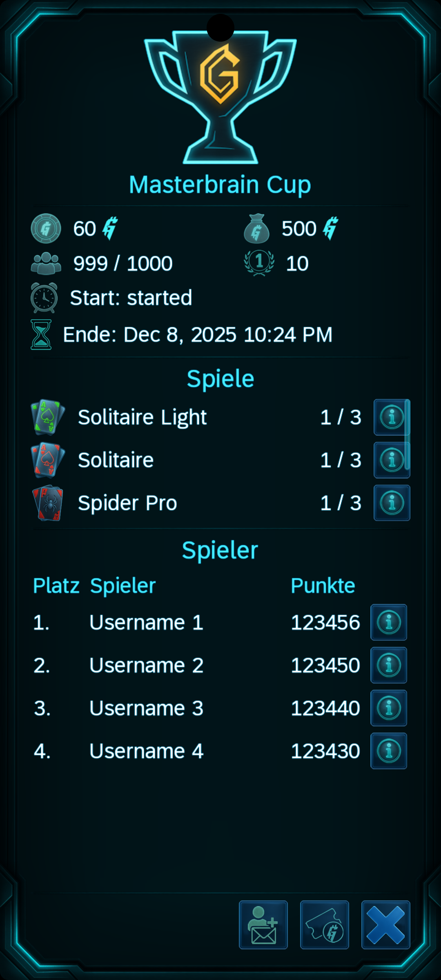The width and height of the screenshot is (441, 980).
Task: Show Spider Pro game info
Action: coord(392,503)
